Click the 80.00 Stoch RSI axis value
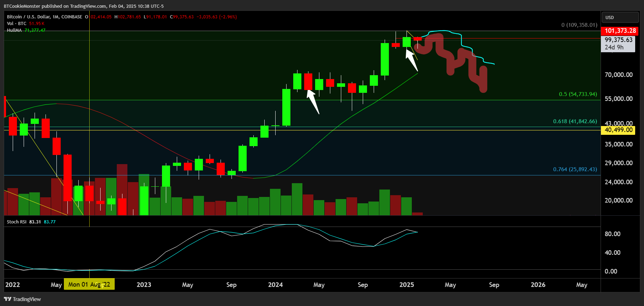Screen dimensions: 644x306 click(612, 234)
